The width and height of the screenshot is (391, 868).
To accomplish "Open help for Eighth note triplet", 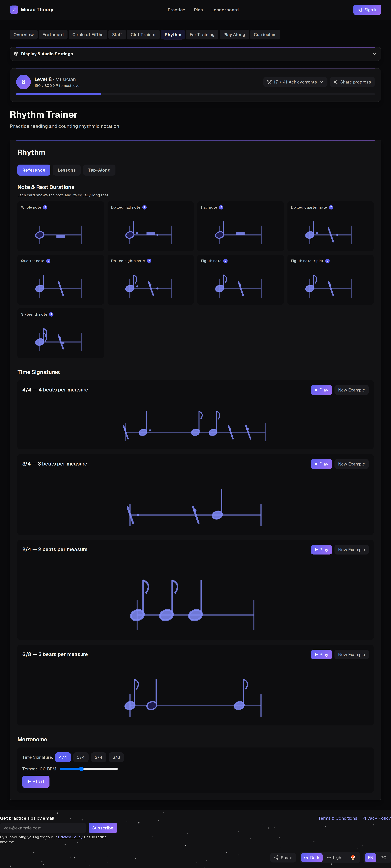I will [x=327, y=261].
